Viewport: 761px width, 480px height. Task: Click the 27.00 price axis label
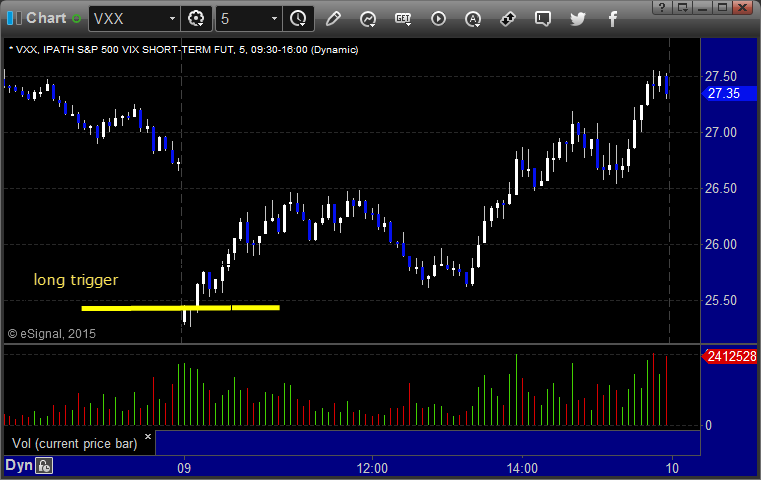point(721,132)
